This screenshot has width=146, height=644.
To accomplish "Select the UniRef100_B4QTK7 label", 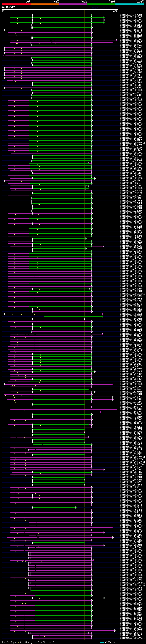I will [131, 67].
